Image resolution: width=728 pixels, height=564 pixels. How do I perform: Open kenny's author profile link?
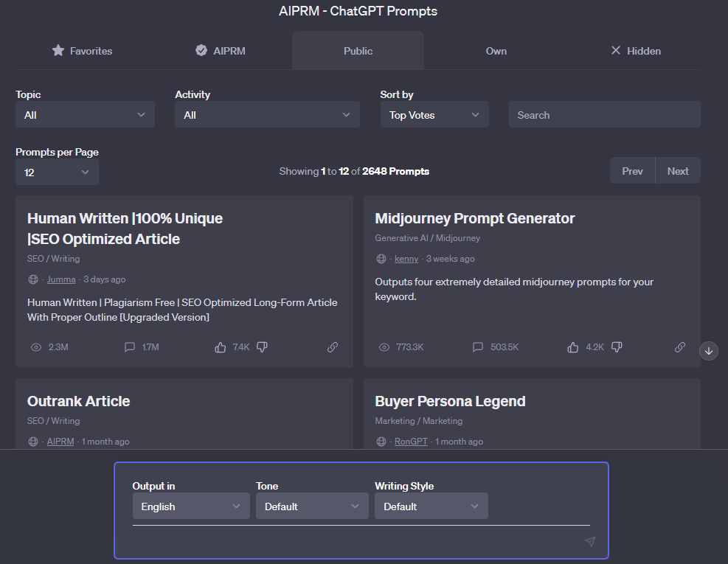pos(406,258)
